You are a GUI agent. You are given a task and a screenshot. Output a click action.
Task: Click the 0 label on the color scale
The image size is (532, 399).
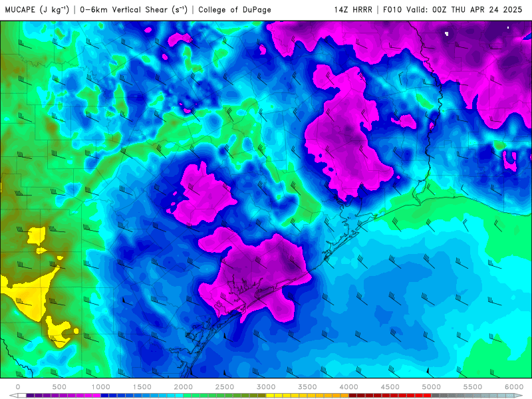click(18, 387)
